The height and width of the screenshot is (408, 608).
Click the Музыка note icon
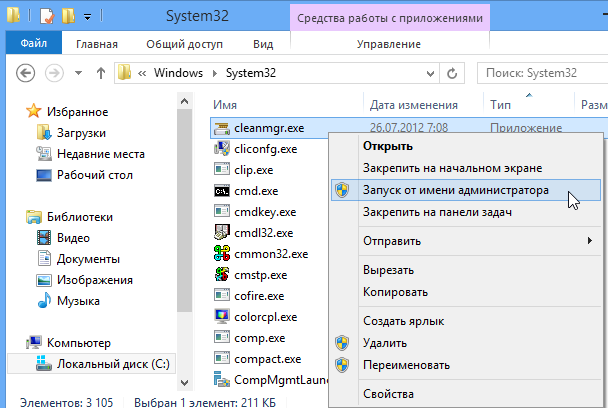point(44,301)
